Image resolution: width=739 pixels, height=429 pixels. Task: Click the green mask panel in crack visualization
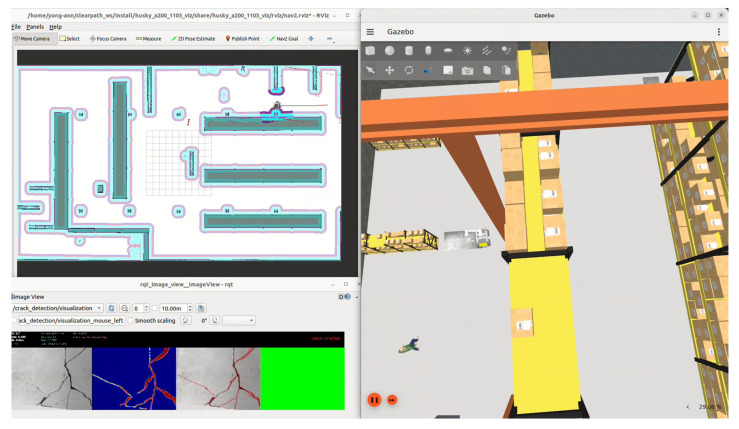coord(302,379)
